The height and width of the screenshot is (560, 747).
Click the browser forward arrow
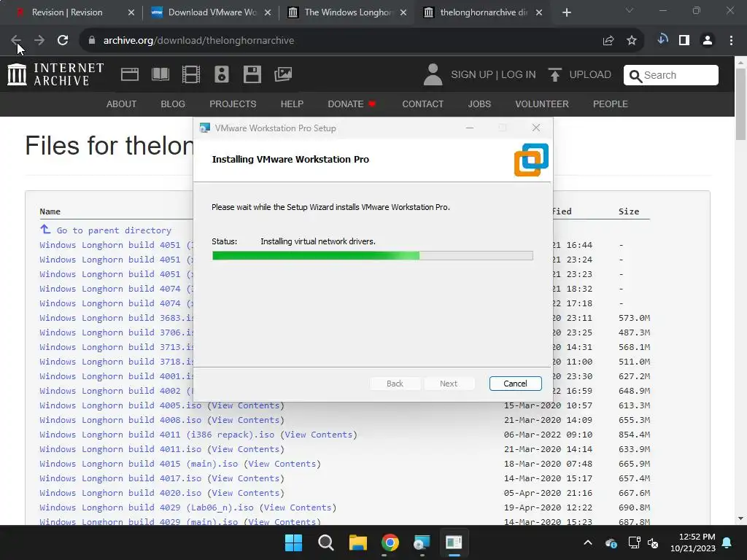tap(39, 41)
